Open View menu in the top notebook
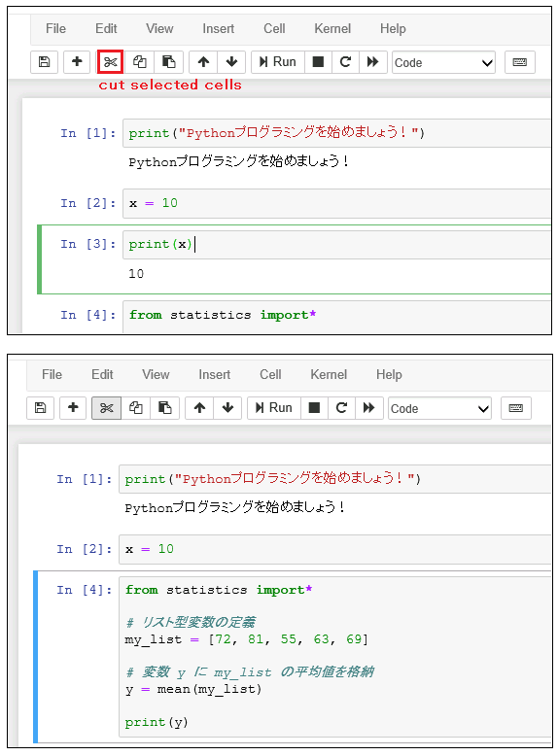The height and width of the screenshot is (756, 558). pos(159,29)
